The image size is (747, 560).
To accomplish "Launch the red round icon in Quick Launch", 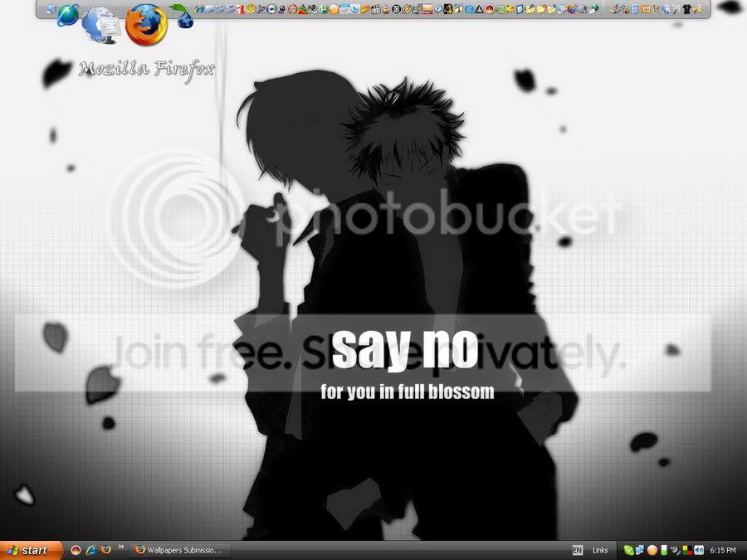I will pyautogui.click(x=76, y=550).
